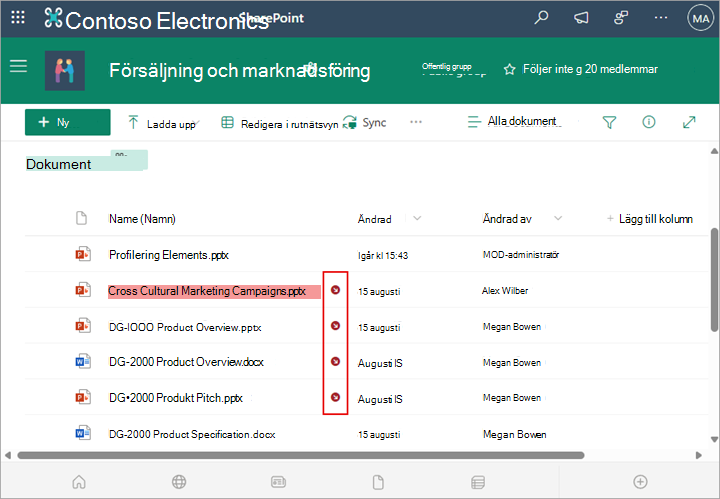Click the star to follow site
This screenshot has width=720, height=499.
[509, 70]
